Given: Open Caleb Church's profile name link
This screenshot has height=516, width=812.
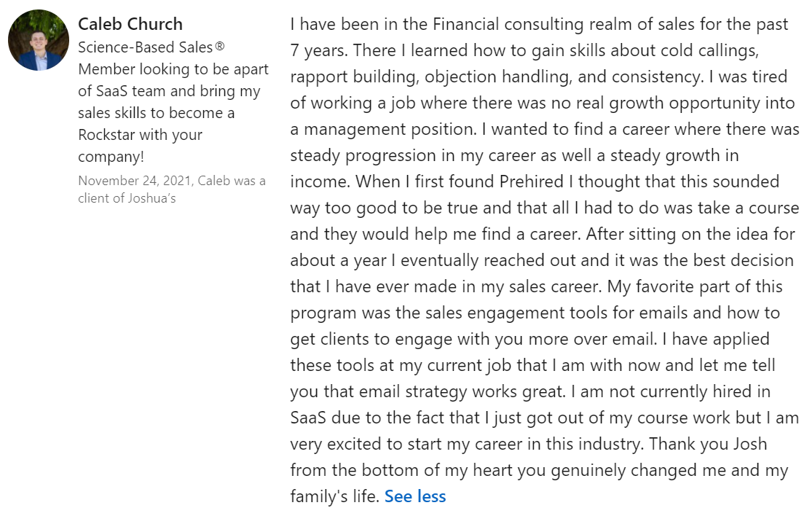Looking at the screenshot, I should coord(130,24).
